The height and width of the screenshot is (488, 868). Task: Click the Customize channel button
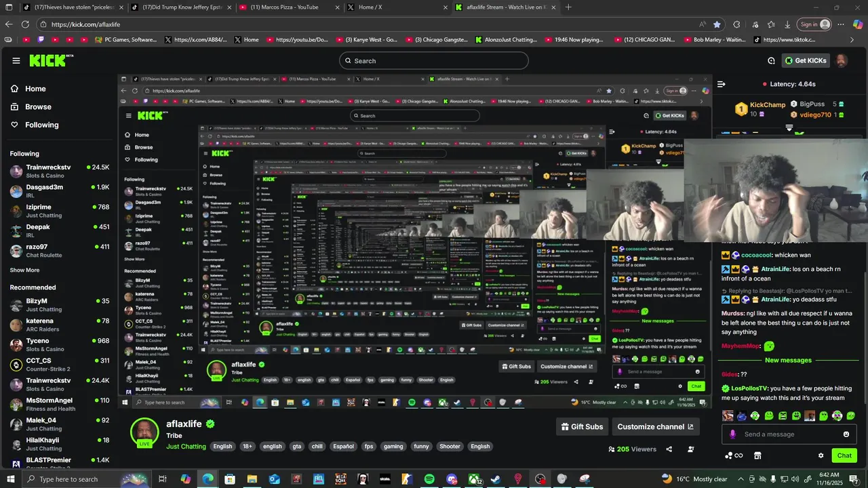[x=655, y=427]
